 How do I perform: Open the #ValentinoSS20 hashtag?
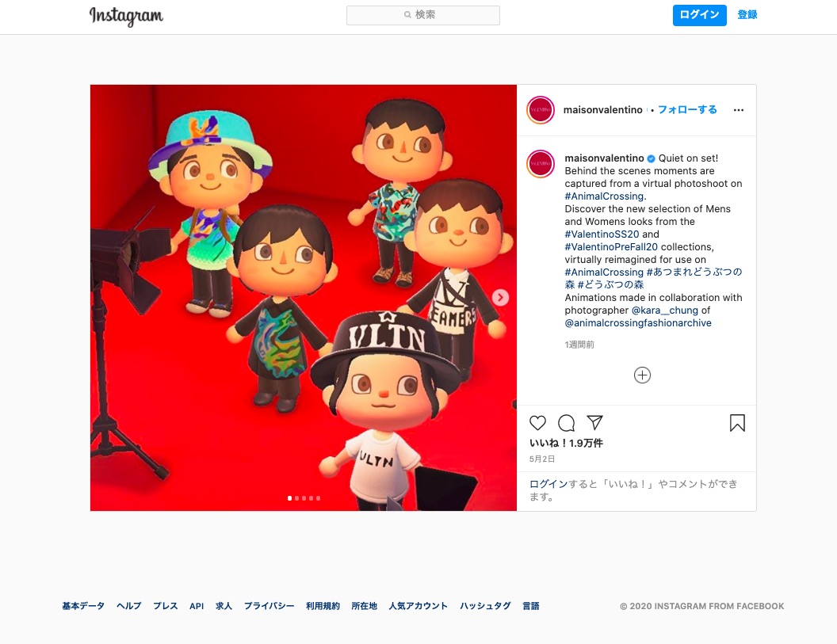click(602, 234)
